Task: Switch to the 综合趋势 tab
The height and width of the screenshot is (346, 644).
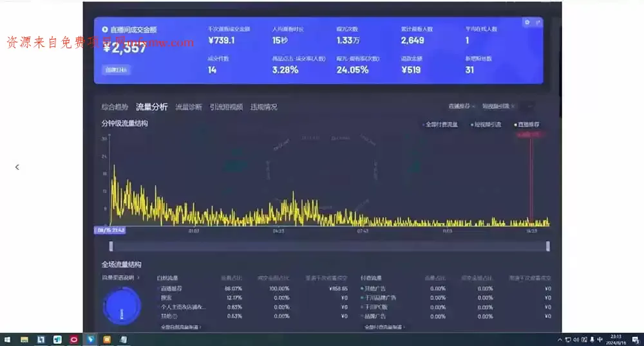Action: click(x=115, y=107)
